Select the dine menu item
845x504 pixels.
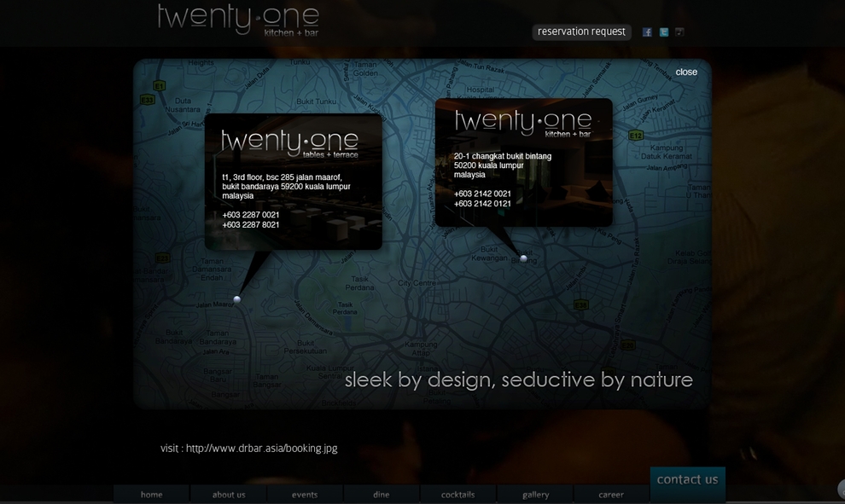click(x=382, y=495)
